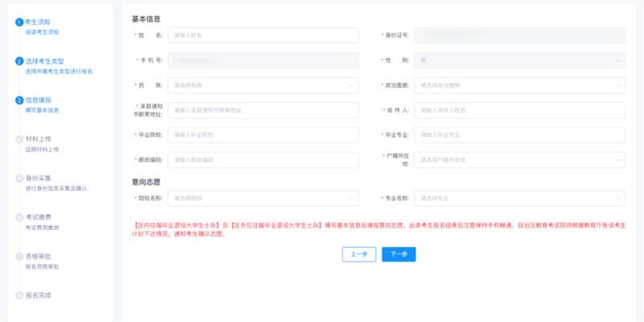
Task: Click the 上一步 button
Action: (x=359, y=254)
